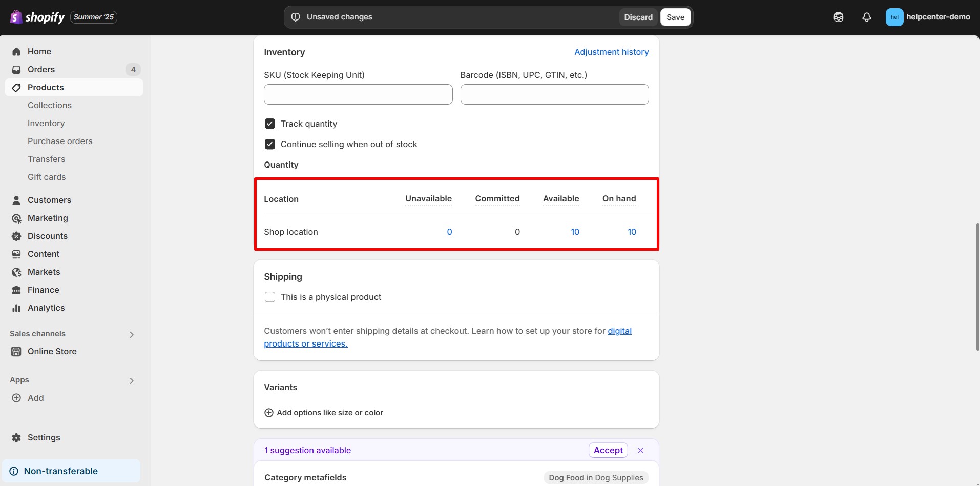Disable Continue selling when out of stock
The height and width of the screenshot is (486, 980).
(x=270, y=144)
